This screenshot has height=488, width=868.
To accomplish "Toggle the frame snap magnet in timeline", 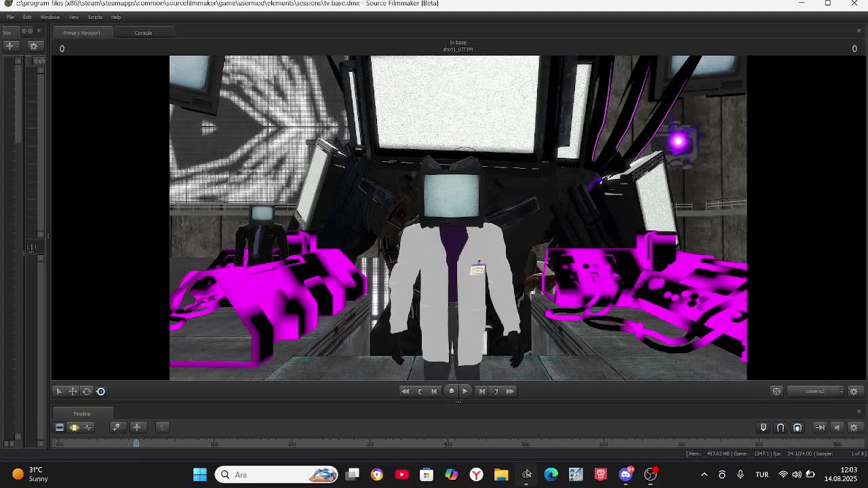I will click(x=781, y=427).
